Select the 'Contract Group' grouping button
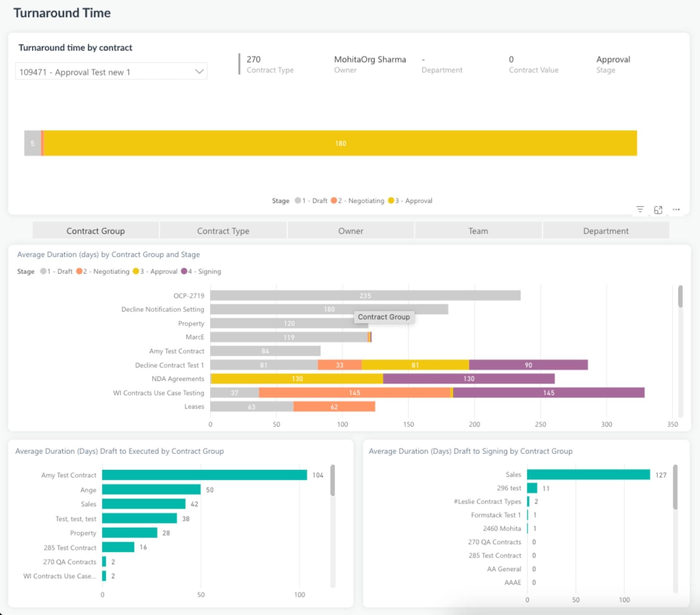 pyautogui.click(x=96, y=231)
